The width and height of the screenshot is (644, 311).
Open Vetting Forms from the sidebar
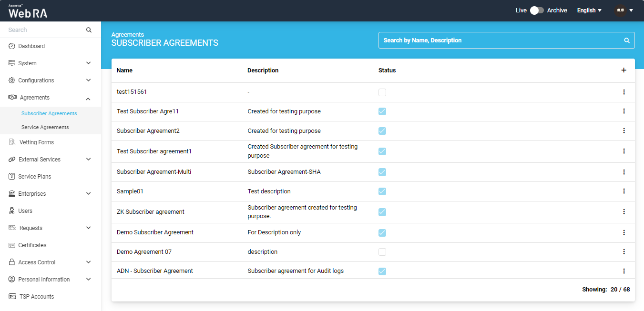click(x=36, y=142)
